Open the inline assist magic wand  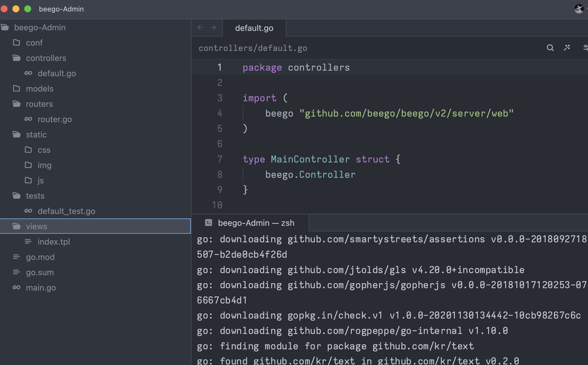point(567,48)
